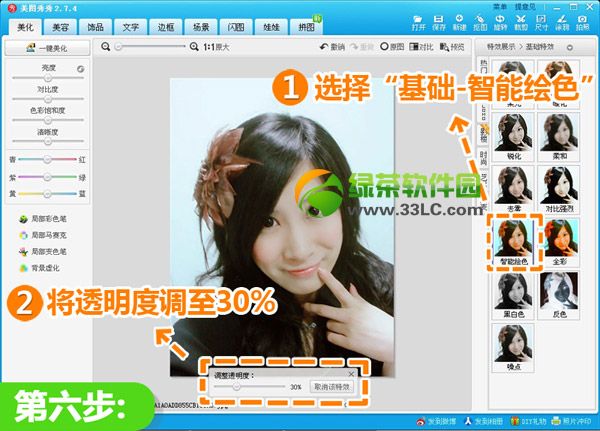
Task: Switch to the 拼图 tab
Action: tap(307, 27)
